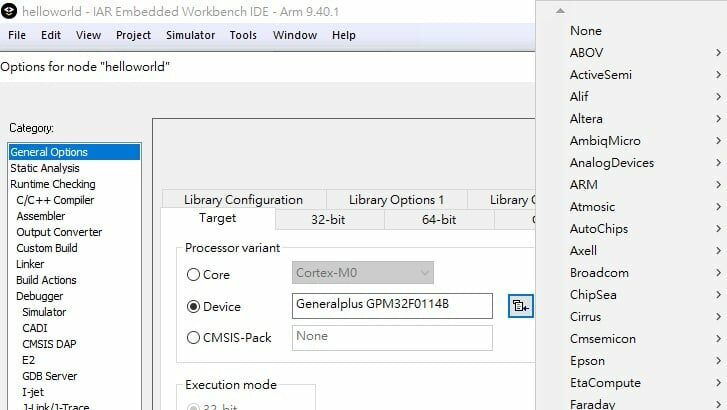The width and height of the screenshot is (727, 410).
Task: Expand the Alif vendor submenu
Action: (631, 96)
